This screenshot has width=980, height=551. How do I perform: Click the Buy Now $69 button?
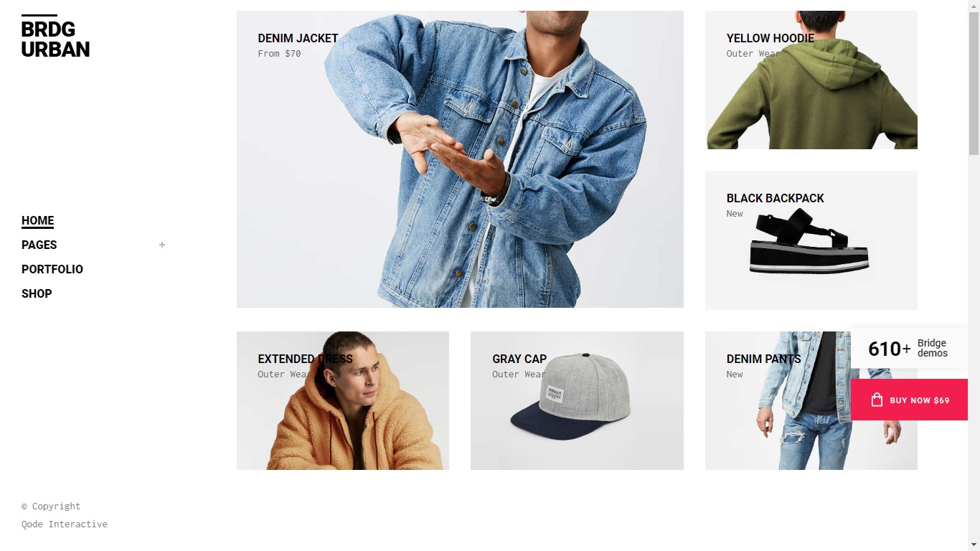909,400
